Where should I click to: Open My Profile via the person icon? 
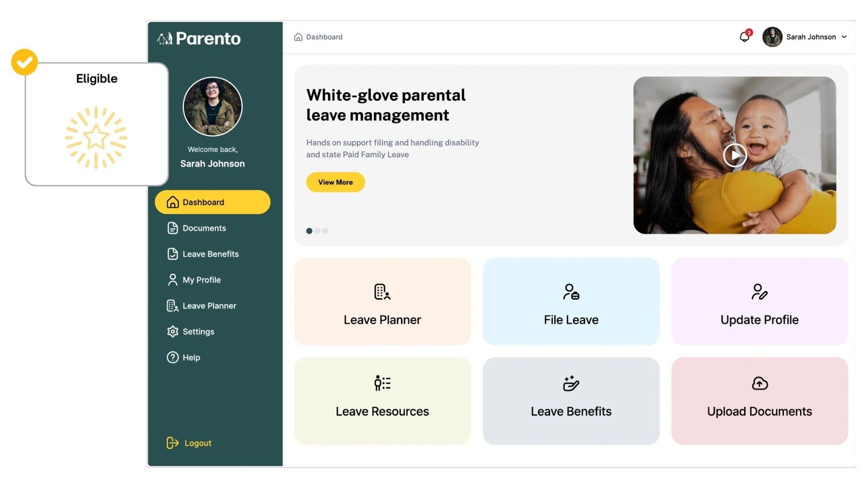click(173, 280)
